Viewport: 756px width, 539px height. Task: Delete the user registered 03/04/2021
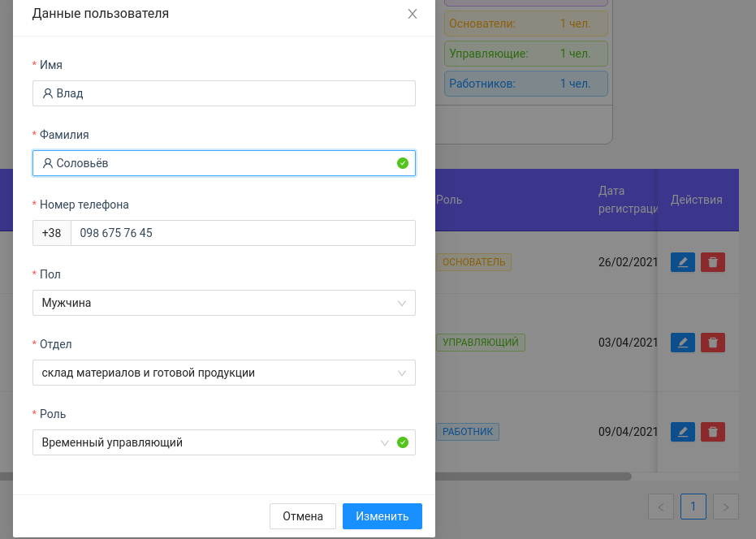pos(713,343)
